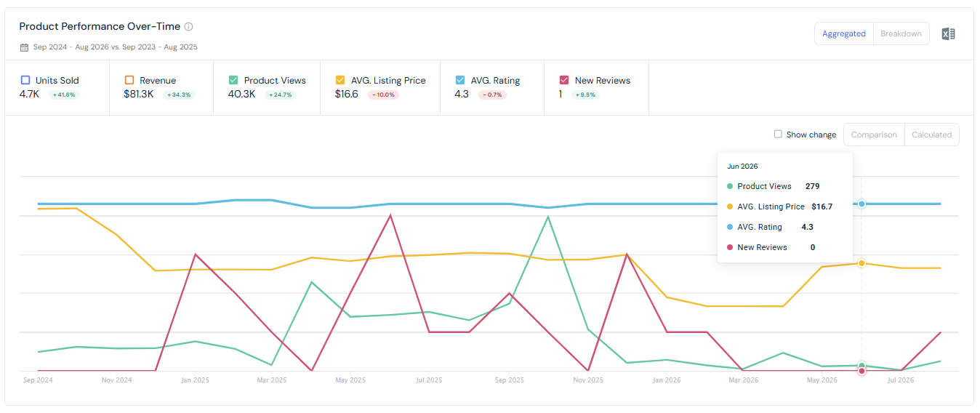
Task: Enable the Units Sold checkbox
Action: [x=25, y=80]
